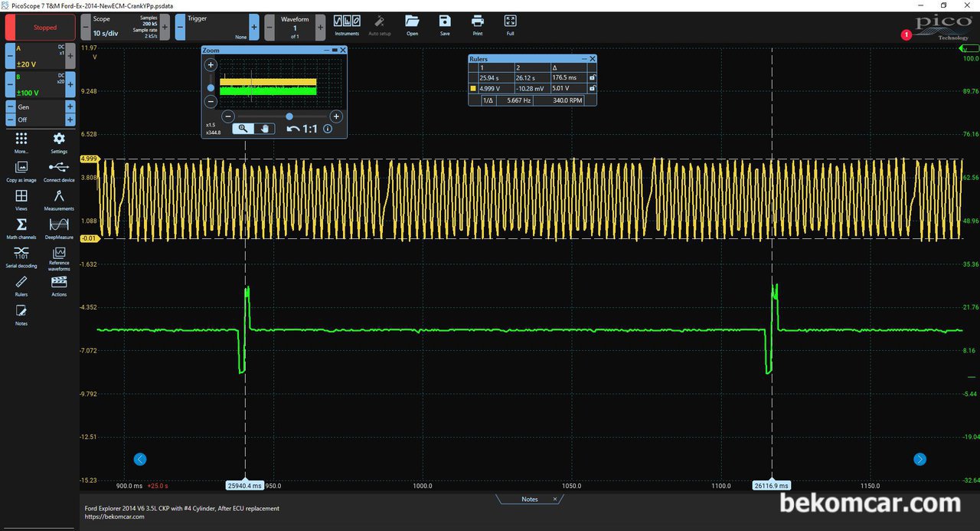Open Channel B ±100 V settings
Screen dimensions: 980x531
[x=41, y=84]
